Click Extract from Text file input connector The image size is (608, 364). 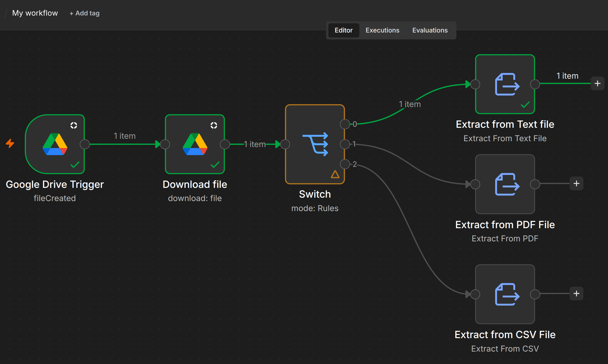[x=475, y=84]
